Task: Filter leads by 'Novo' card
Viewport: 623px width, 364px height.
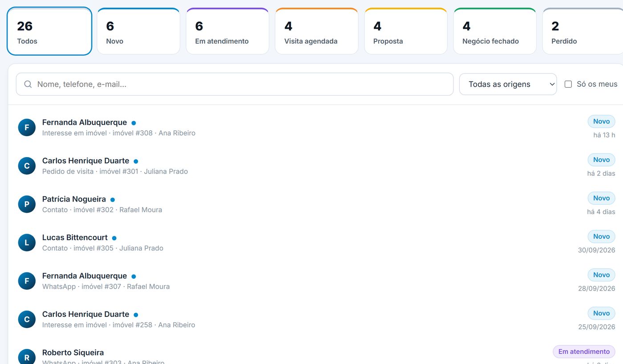Action: (138, 31)
